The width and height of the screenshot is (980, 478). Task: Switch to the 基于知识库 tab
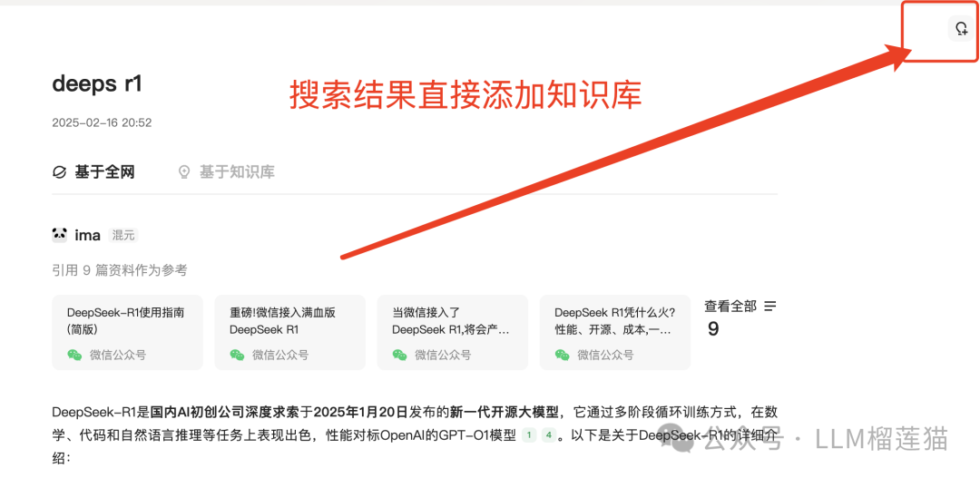[x=226, y=171]
